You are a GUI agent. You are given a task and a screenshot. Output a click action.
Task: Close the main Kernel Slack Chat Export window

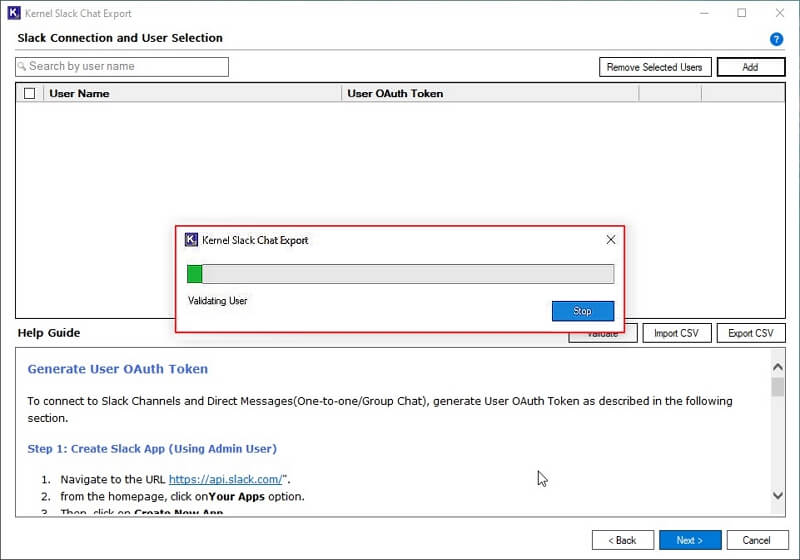[x=780, y=13]
